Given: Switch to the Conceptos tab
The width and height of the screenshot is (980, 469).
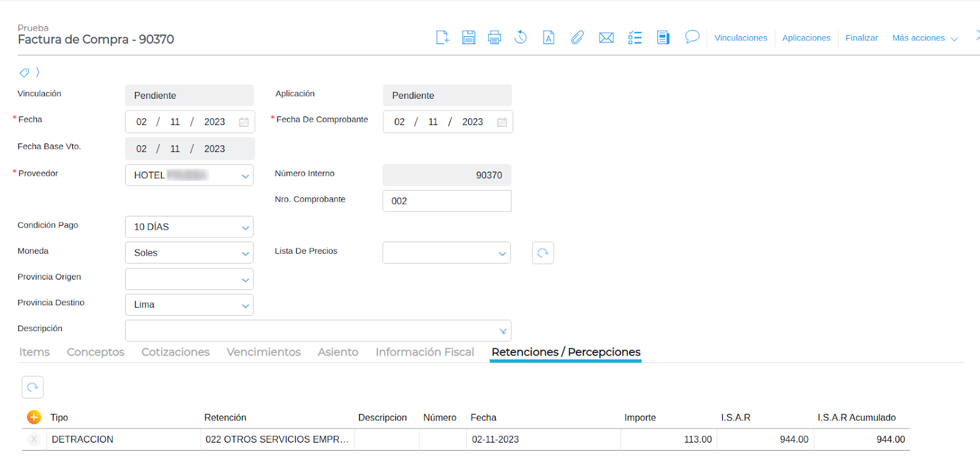Looking at the screenshot, I should (96, 352).
